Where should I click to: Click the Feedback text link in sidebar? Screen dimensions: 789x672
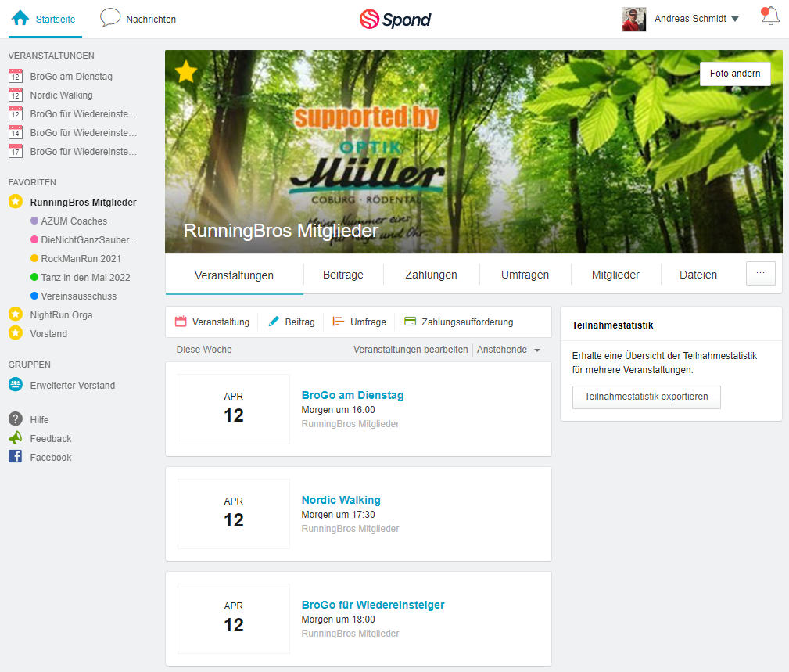51,438
